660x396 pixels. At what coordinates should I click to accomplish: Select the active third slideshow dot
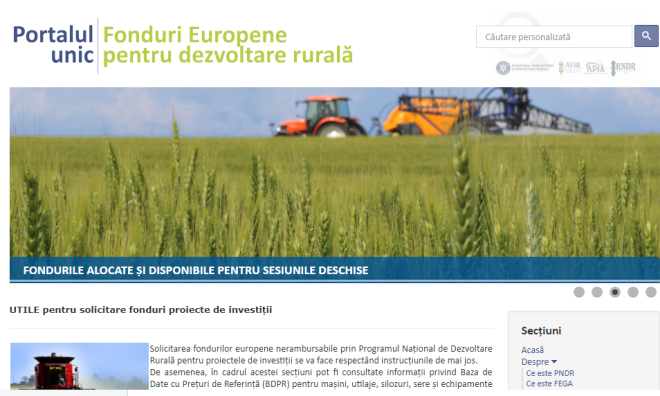[x=615, y=292]
